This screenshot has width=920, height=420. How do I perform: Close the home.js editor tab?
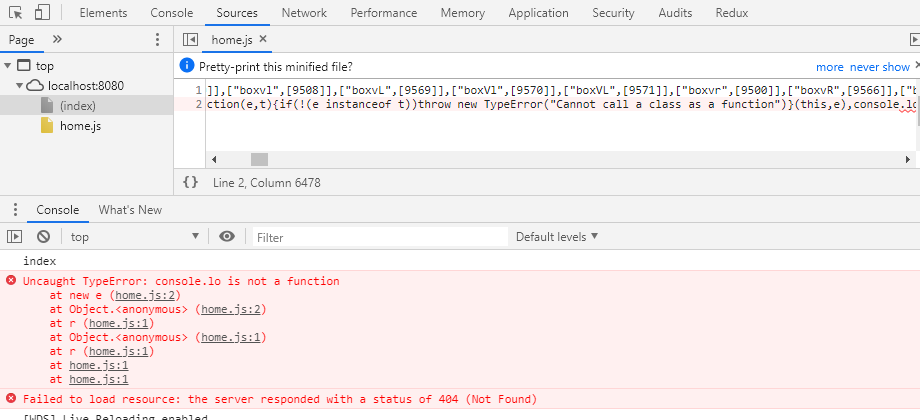263,39
